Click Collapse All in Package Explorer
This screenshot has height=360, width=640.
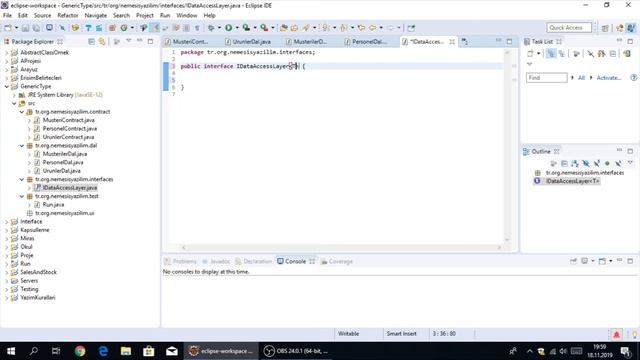[91, 42]
